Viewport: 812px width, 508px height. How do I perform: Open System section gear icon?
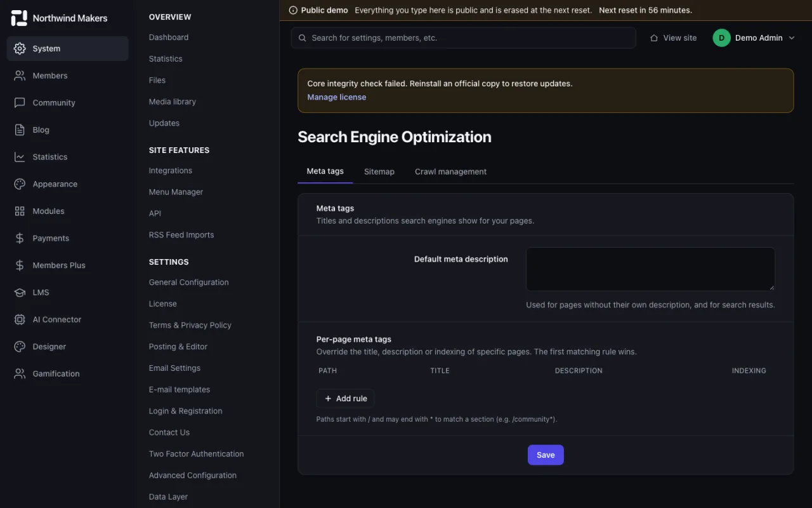click(x=20, y=48)
